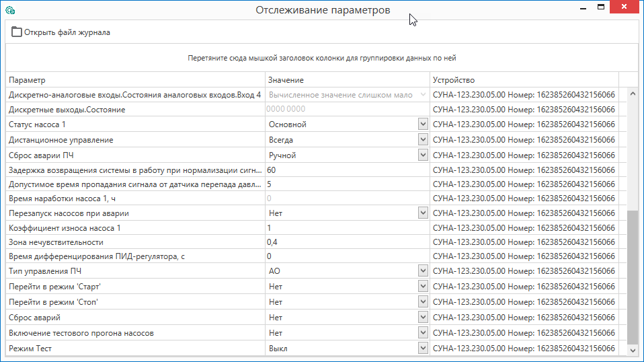Viewport: 644px width, 362px height.
Task: Edit value 0,4 of 'Зона нечувствительности'
Action: click(348, 242)
